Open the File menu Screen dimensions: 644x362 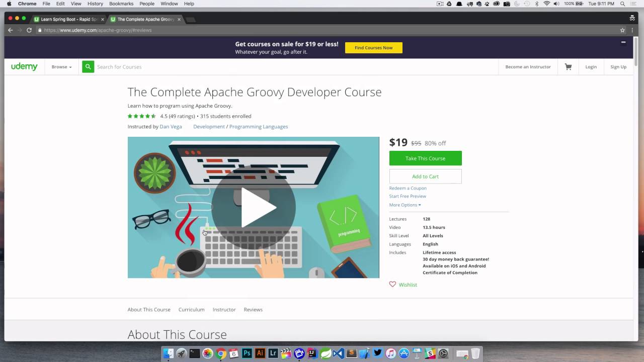pyautogui.click(x=46, y=4)
